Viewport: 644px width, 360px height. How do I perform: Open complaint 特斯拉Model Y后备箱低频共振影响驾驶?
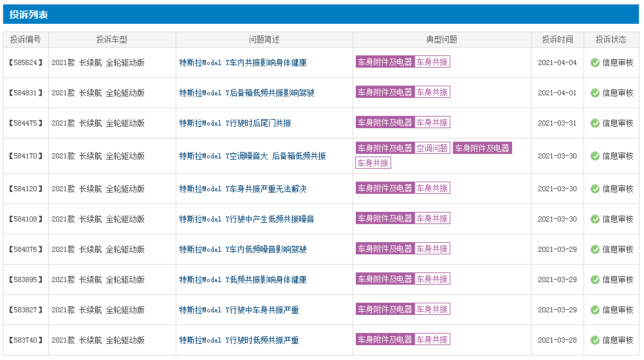(x=246, y=93)
